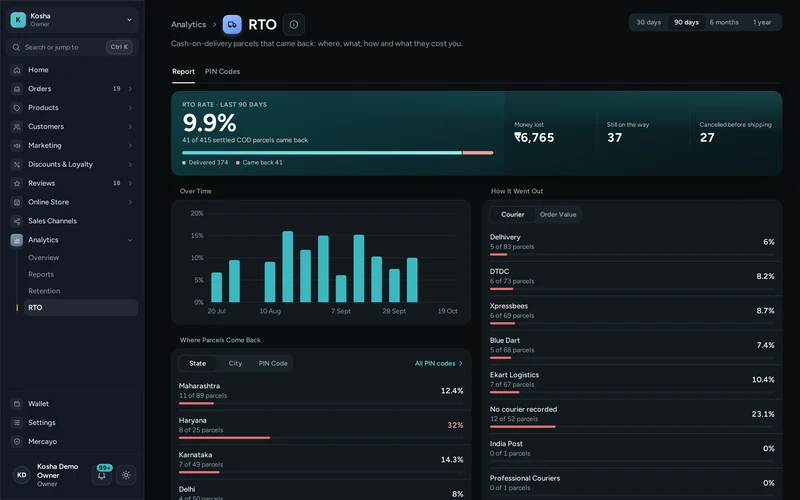Click the Online Store icon
Viewport: 800px width, 500px height.
(x=17, y=202)
